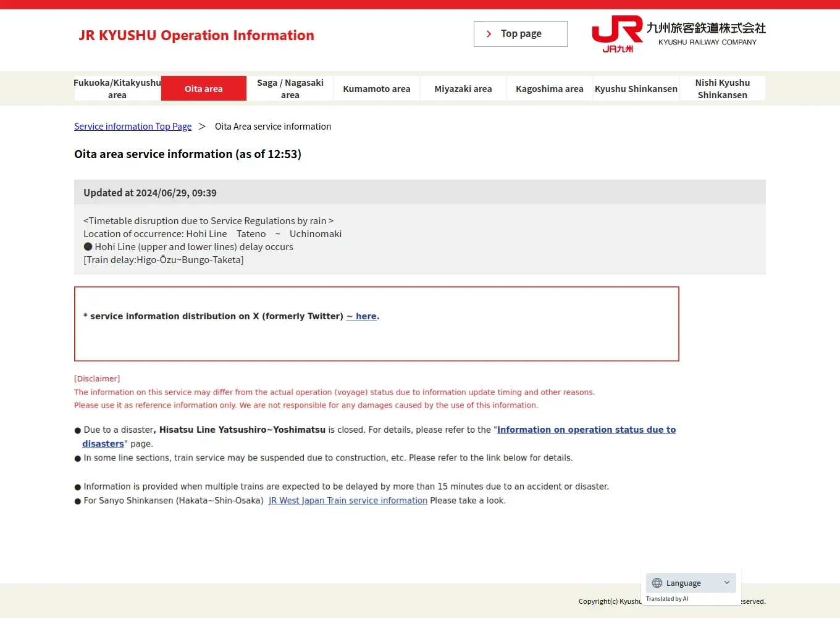Click 'Timetable disruption due to Service Regulations' text
The height and width of the screenshot is (618, 840).
(209, 221)
